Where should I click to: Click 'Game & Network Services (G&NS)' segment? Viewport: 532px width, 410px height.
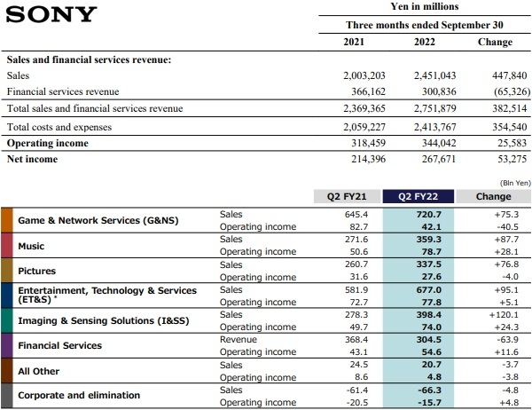pyautogui.click(x=98, y=220)
